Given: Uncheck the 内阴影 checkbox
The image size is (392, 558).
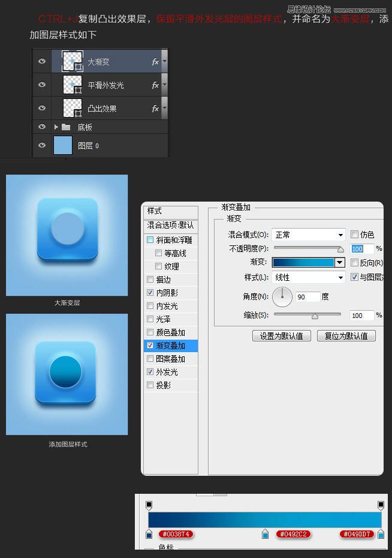Looking at the screenshot, I should (150, 293).
